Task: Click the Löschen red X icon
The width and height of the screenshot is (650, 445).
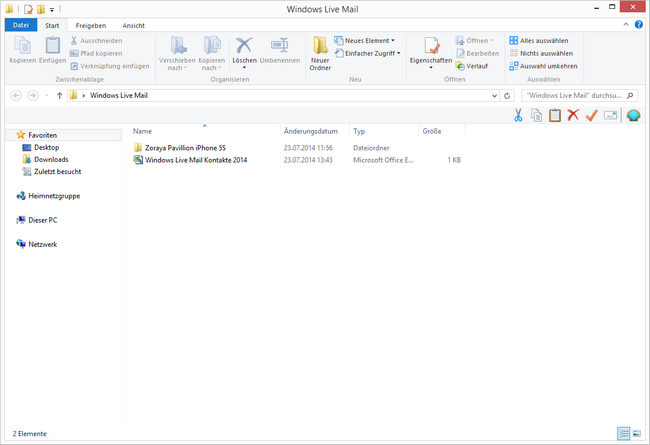Action: tap(244, 45)
